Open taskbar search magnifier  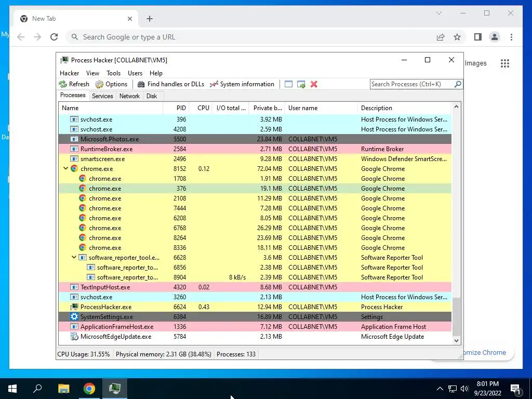(37, 389)
